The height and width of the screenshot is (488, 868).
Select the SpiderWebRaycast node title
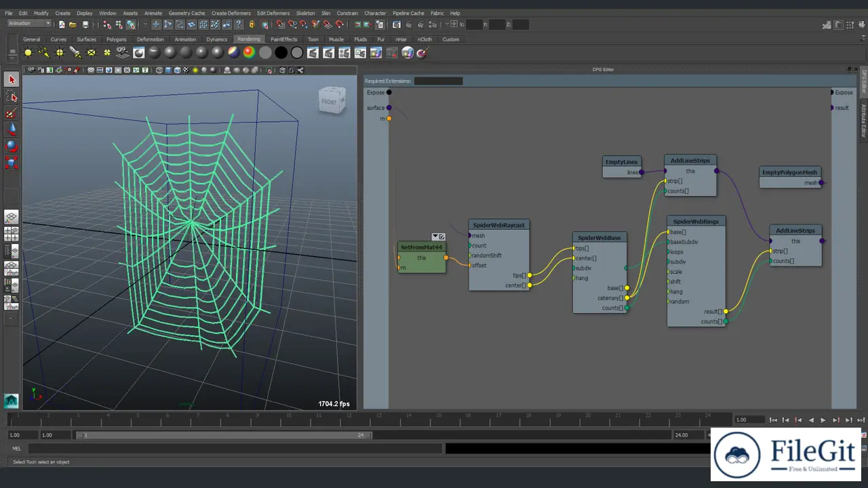pos(499,225)
